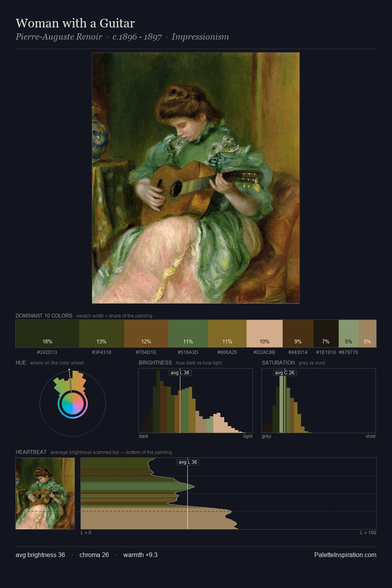Image resolution: width=392 pixels, height=588 pixels.
Task: Click the 'vivid' axis label
Action: [370, 436]
